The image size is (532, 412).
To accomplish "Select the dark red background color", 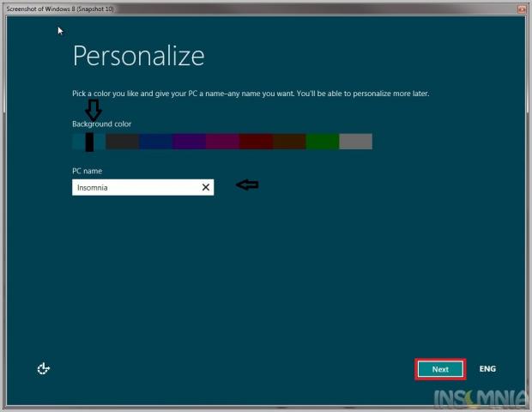I will tap(256, 142).
